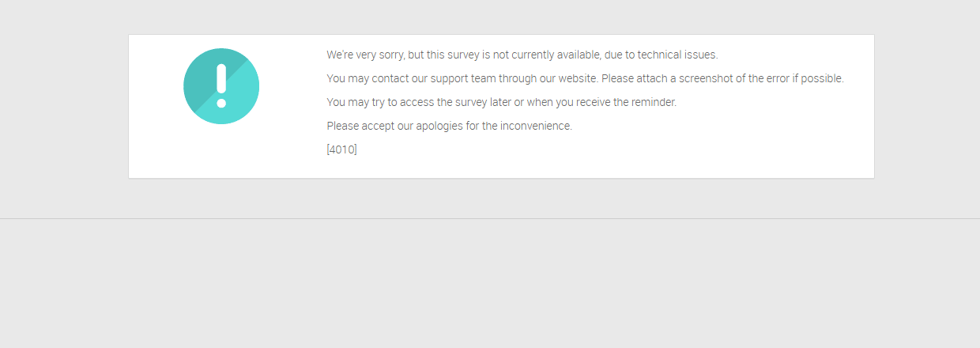Viewport: 980px width, 348px height.
Task: Click "Please attach a screenshot" sentence
Action: click(722, 78)
